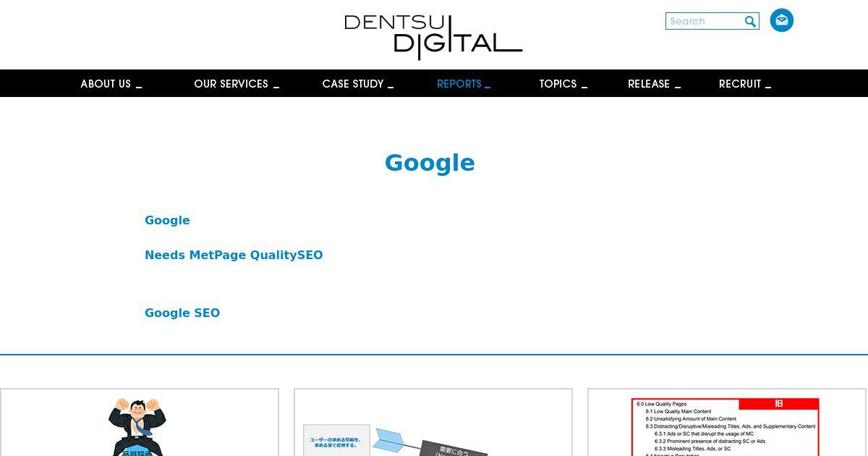Open the arrow diagram article card
The height and width of the screenshot is (456, 868).
(433, 423)
